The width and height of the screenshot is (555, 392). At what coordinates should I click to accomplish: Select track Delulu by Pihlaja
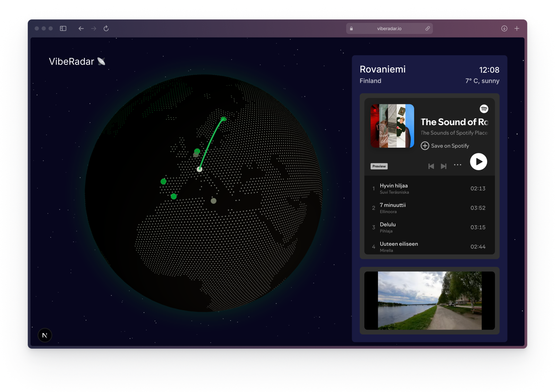429,227
